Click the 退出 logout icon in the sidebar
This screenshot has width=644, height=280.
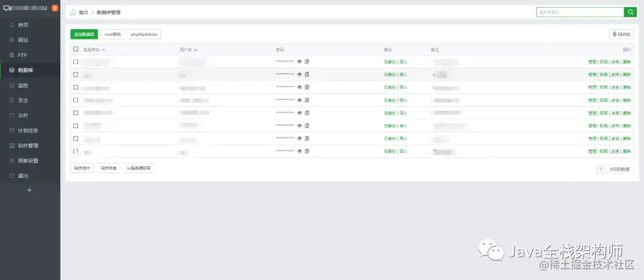tap(12, 176)
